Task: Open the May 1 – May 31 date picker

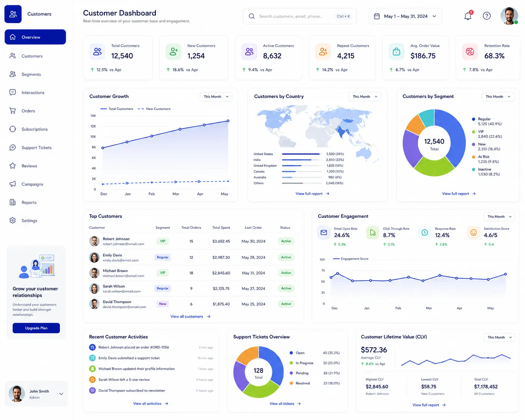Action: point(405,16)
